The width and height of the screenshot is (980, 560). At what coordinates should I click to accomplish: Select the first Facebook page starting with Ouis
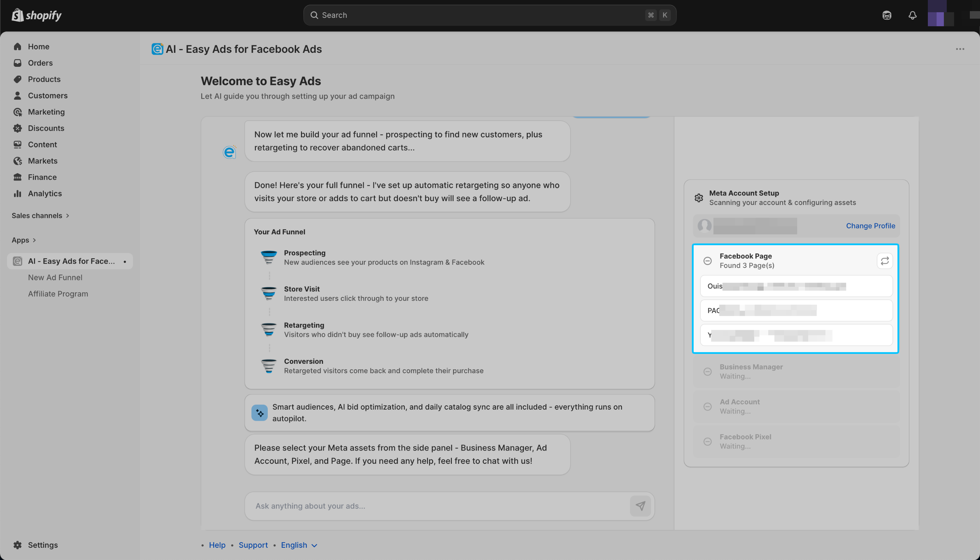[x=796, y=286]
